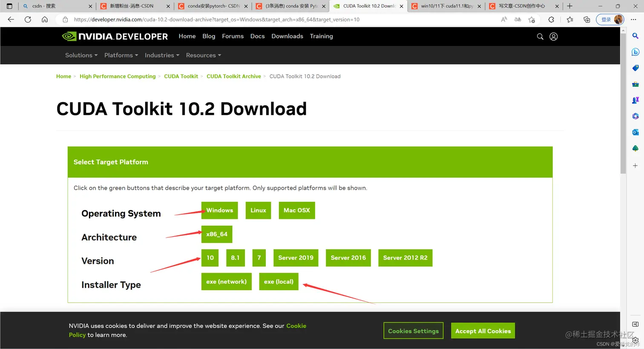The image size is (644, 349).
Task: Open sidebar settings gear icon
Action: click(x=635, y=340)
